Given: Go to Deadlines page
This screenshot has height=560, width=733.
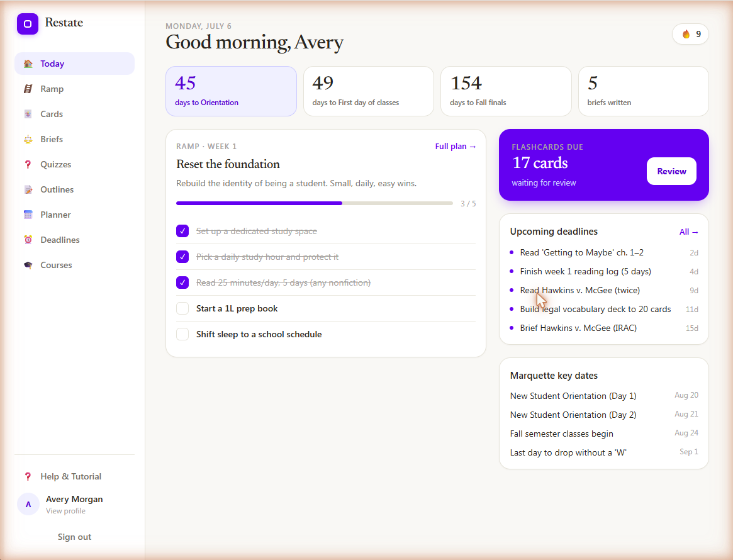Looking at the screenshot, I should pos(74,240).
